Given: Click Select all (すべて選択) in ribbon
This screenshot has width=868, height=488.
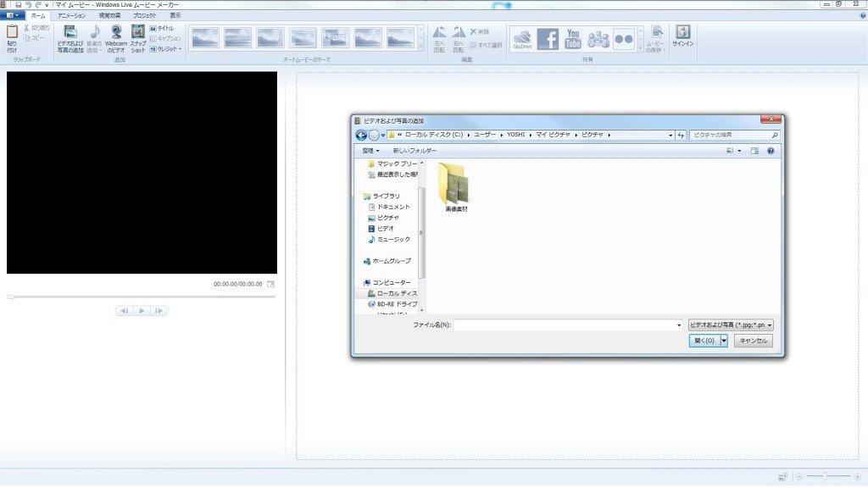Looking at the screenshot, I should (486, 45).
